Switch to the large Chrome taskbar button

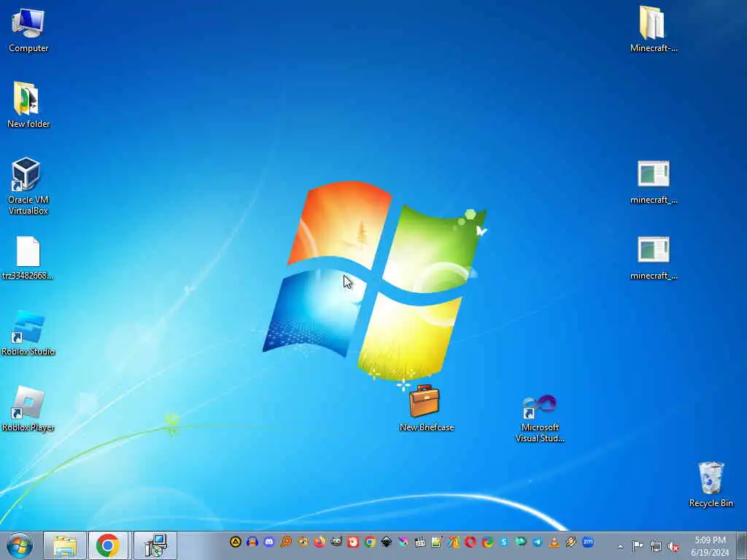coord(108,545)
